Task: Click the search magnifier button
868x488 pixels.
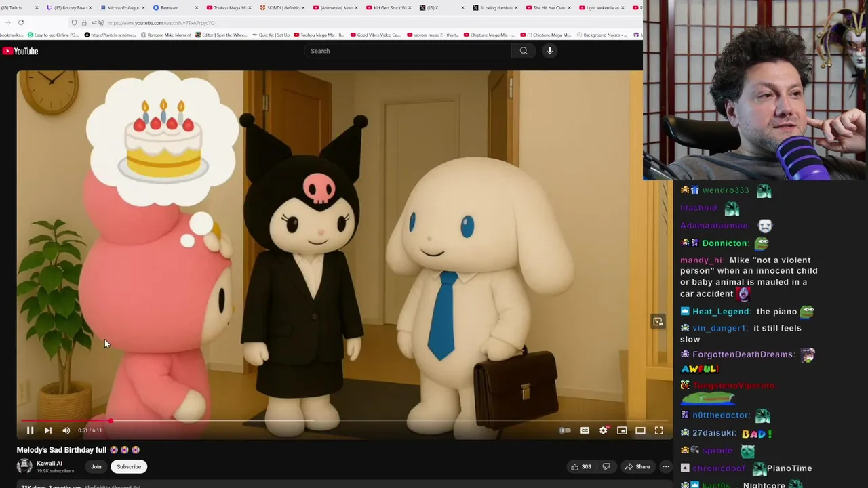Action: click(x=524, y=51)
